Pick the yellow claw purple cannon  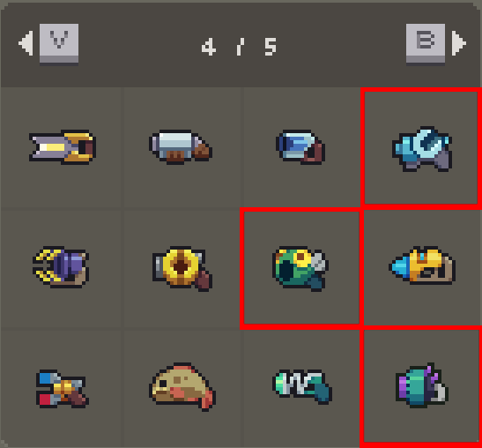(61, 266)
